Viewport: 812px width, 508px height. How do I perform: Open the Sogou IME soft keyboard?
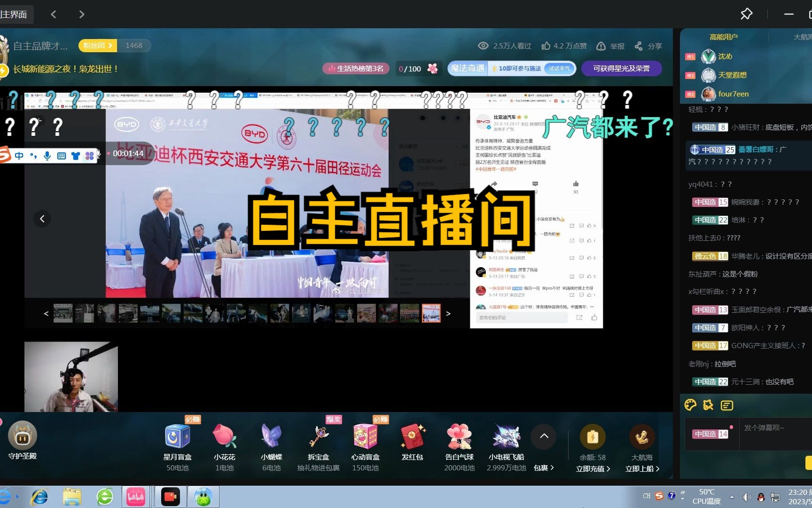point(62,156)
